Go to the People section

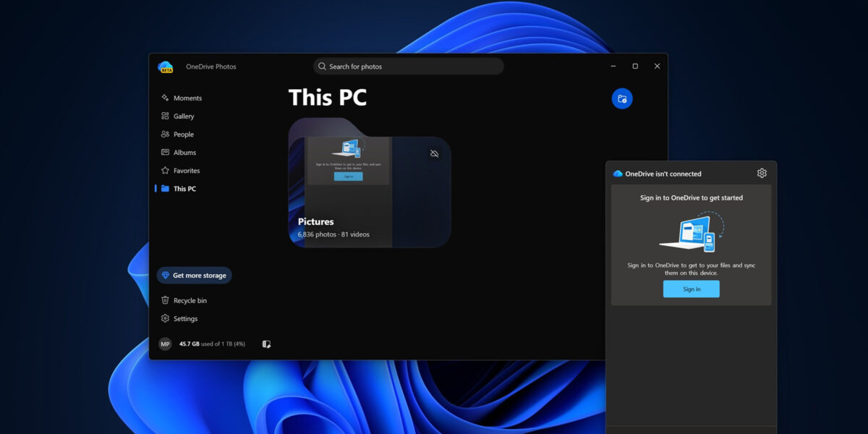click(x=177, y=135)
